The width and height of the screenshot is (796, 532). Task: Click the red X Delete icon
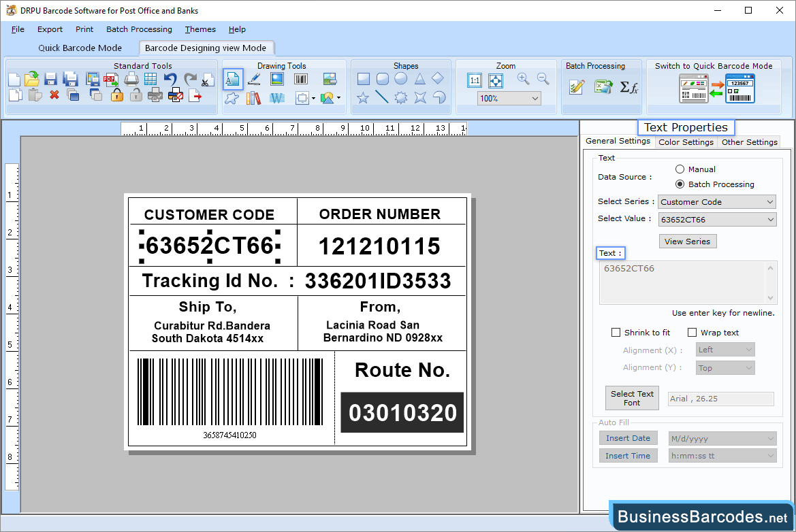point(54,95)
